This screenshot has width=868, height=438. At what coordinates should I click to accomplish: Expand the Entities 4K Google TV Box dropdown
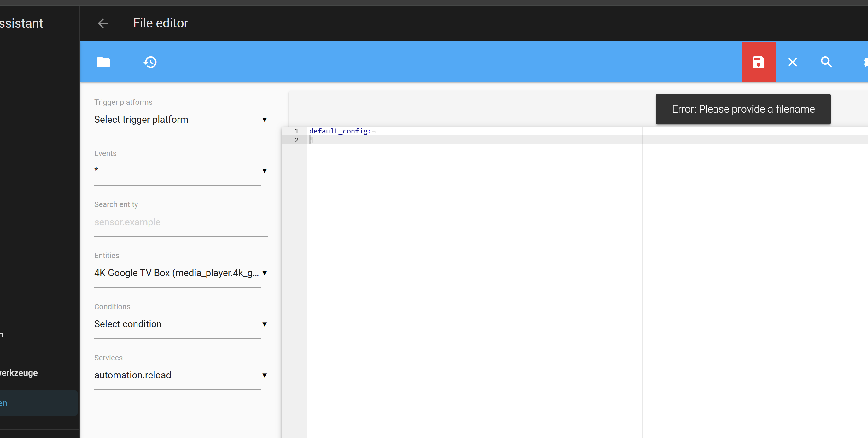point(180,273)
